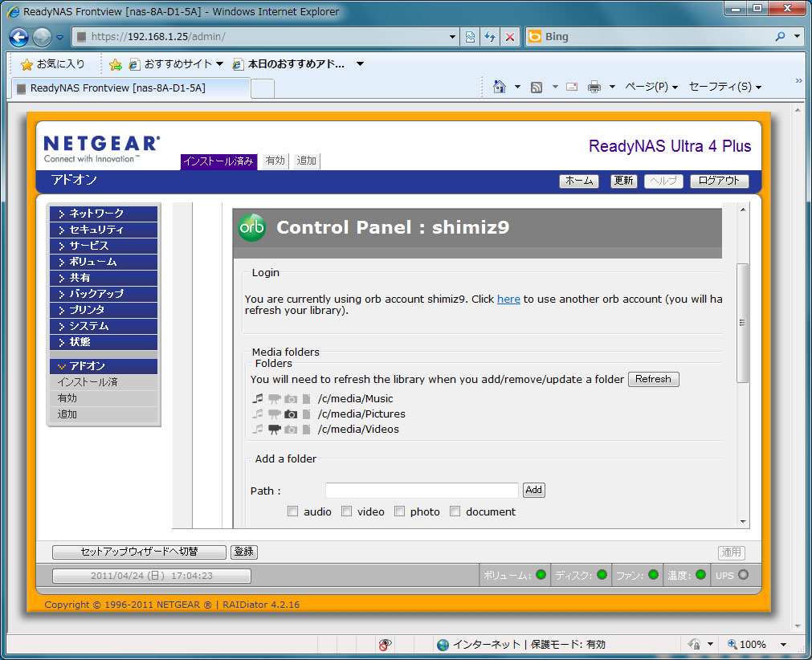Viewport: 812px width, 660px height.
Task: Click the IE home icon in command bar
Action: (499, 87)
